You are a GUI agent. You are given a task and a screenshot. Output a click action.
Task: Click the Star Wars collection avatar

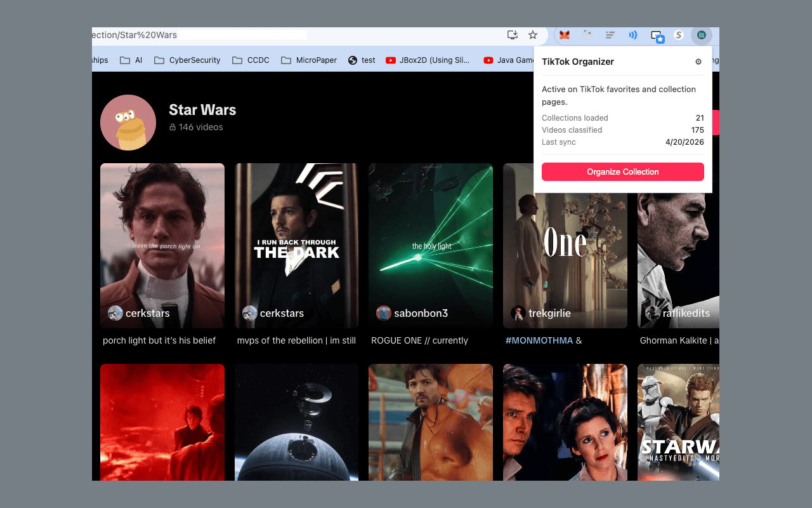[128, 123]
